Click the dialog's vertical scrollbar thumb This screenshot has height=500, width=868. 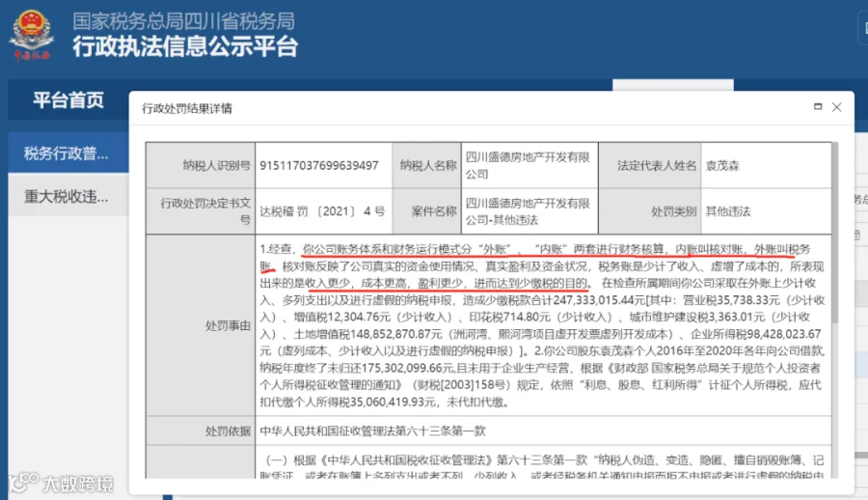tap(835, 233)
